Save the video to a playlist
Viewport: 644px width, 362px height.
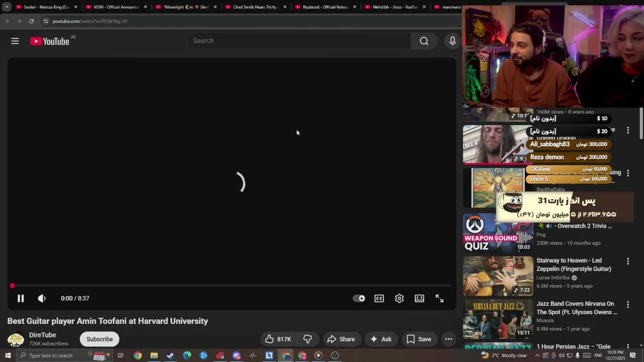(x=419, y=339)
